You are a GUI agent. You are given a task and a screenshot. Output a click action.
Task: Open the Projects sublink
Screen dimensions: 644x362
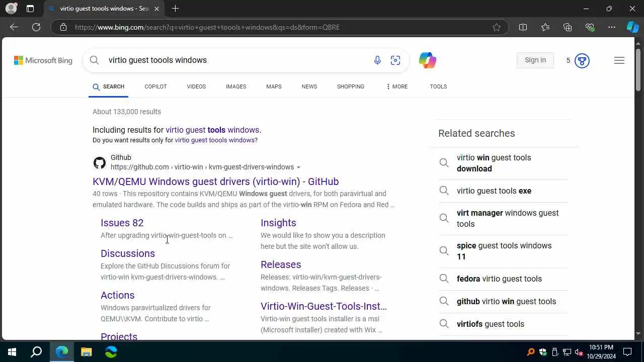tap(119, 336)
